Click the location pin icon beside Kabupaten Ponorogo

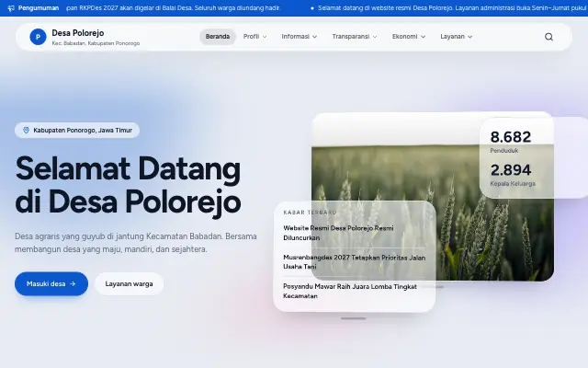point(27,131)
